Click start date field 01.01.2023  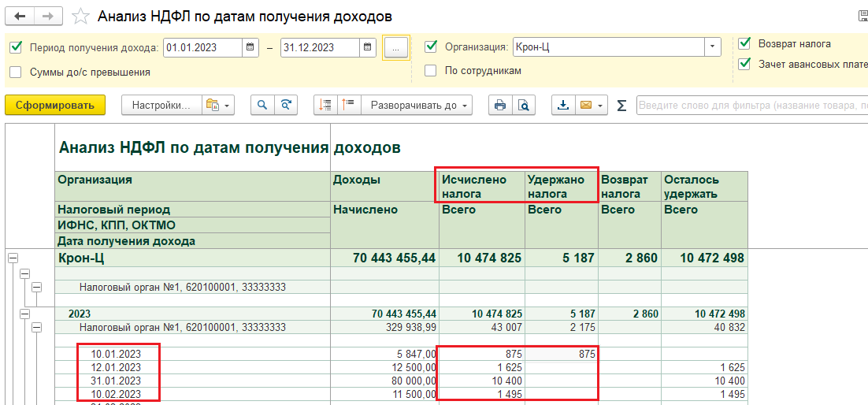click(202, 47)
